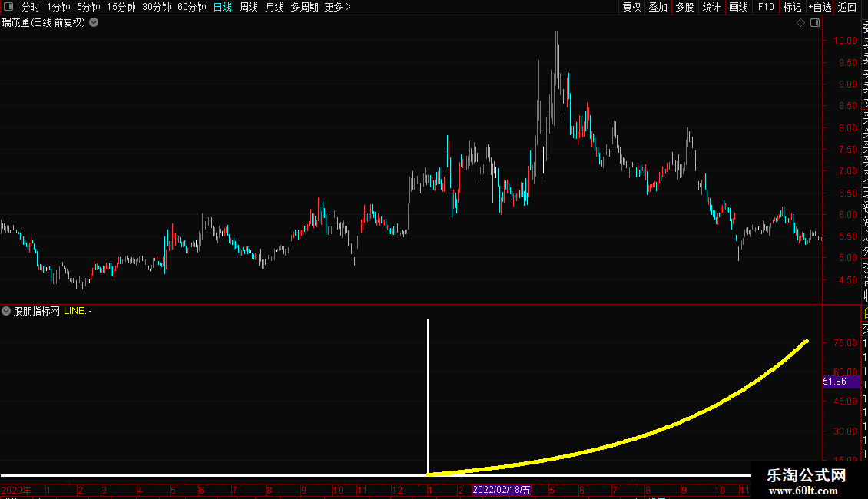Expand the 更多 periods menu
Screen dimensions: 868x499
[338, 7]
